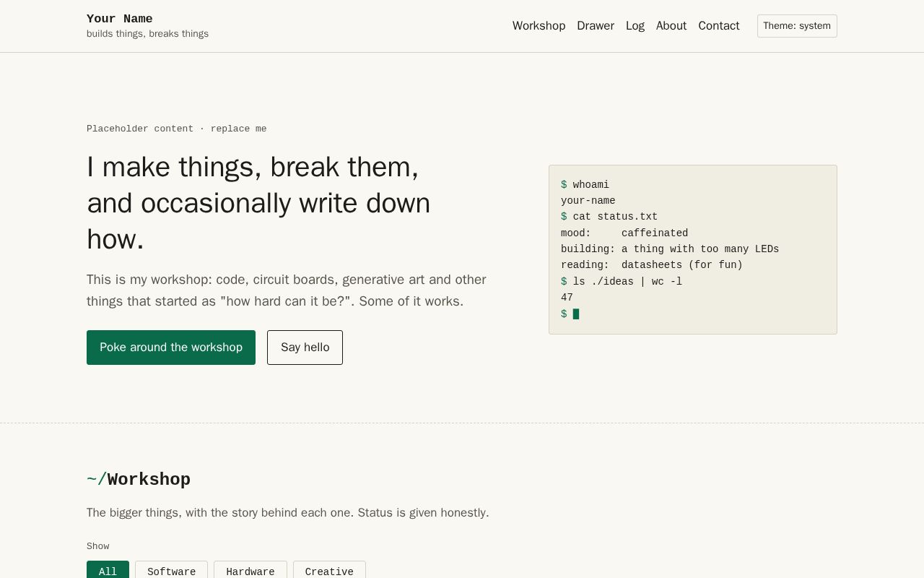This screenshot has width=924, height=578.
Task: Go to the Log nav link
Action: (635, 26)
